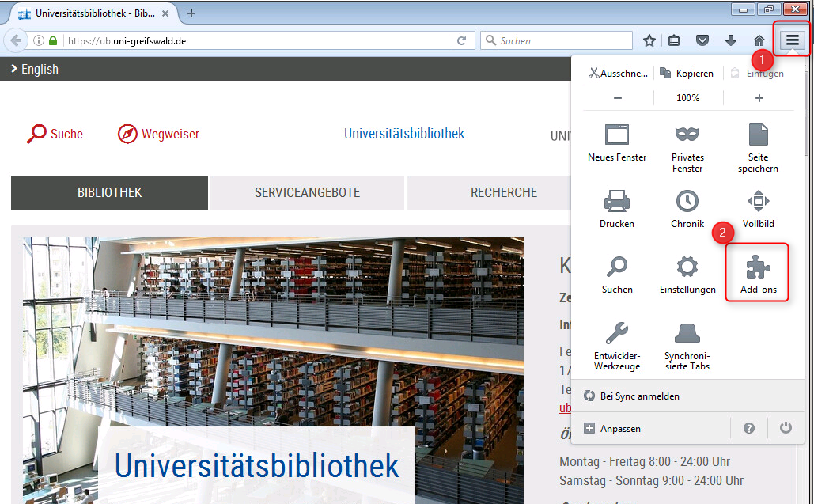Image resolution: width=814 pixels, height=504 pixels.
Task: Show bookmarks list icon
Action: coord(674,40)
